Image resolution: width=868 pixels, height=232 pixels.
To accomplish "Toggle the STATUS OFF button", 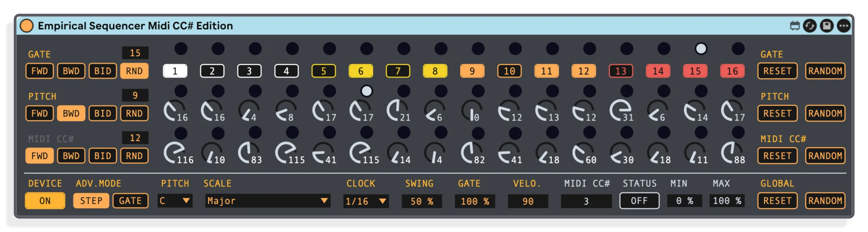I will point(639,201).
